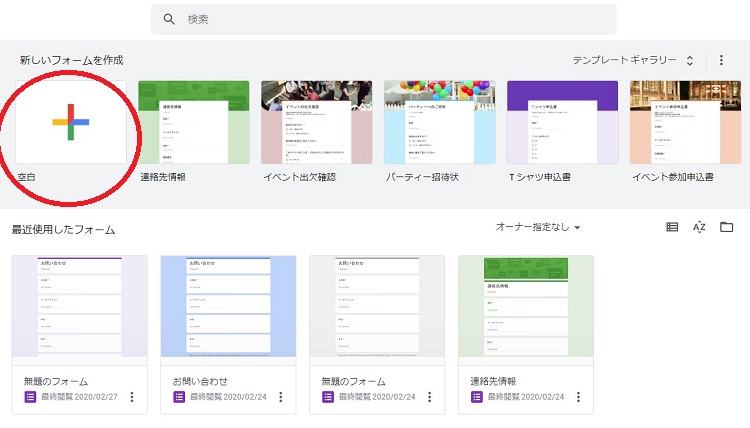Focus the 検索 search field
Screen dimensions: 750x428
tap(384, 19)
